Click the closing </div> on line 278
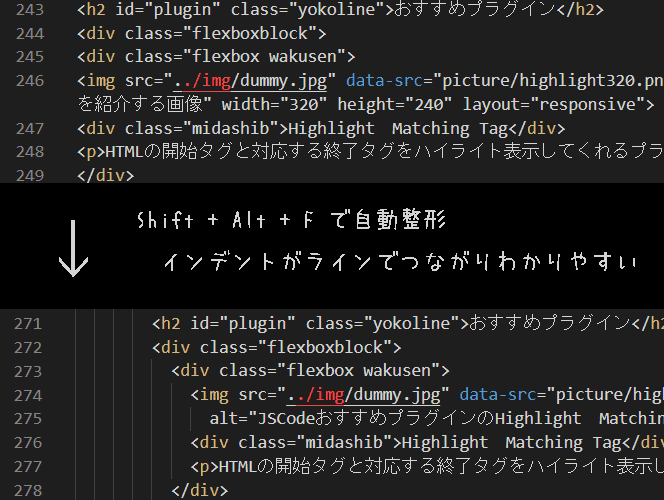Image resolution: width=664 pixels, height=500 pixels. (x=200, y=490)
